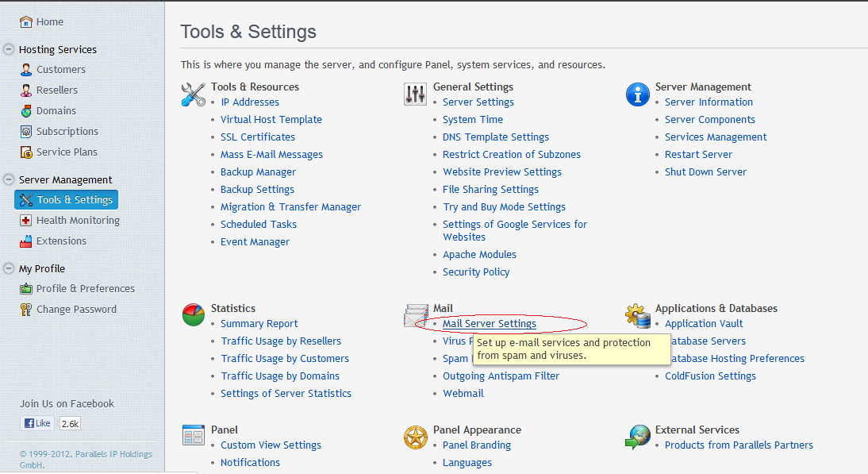Click the External Services globe icon
This screenshot has width=868, height=474.
coord(637,437)
